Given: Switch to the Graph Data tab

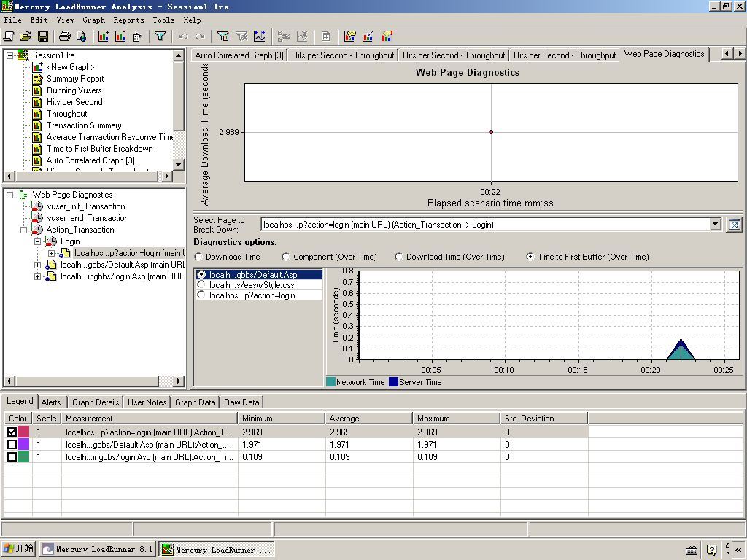Looking at the screenshot, I should [x=195, y=402].
